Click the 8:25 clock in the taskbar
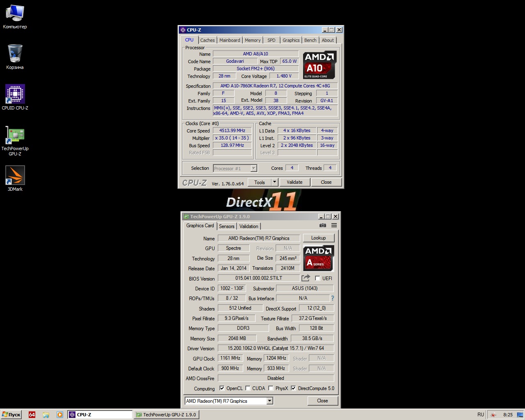 coord(508,415)
